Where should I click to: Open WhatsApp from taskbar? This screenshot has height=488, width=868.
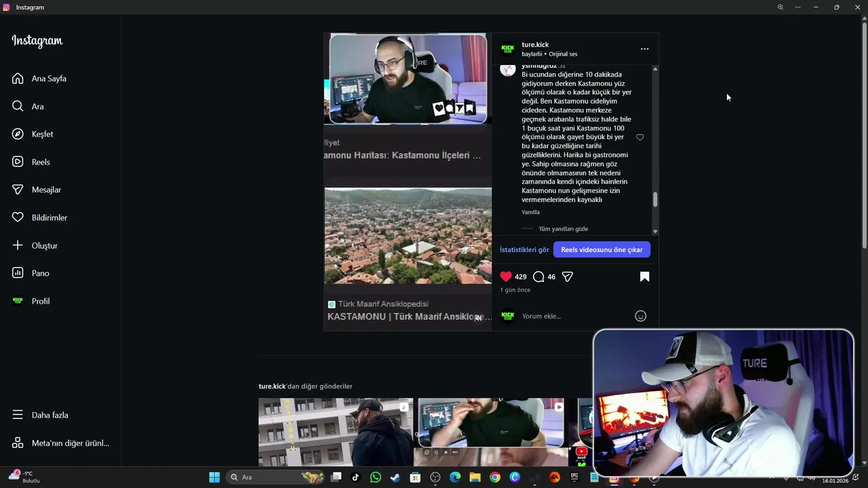coord(376,477)
